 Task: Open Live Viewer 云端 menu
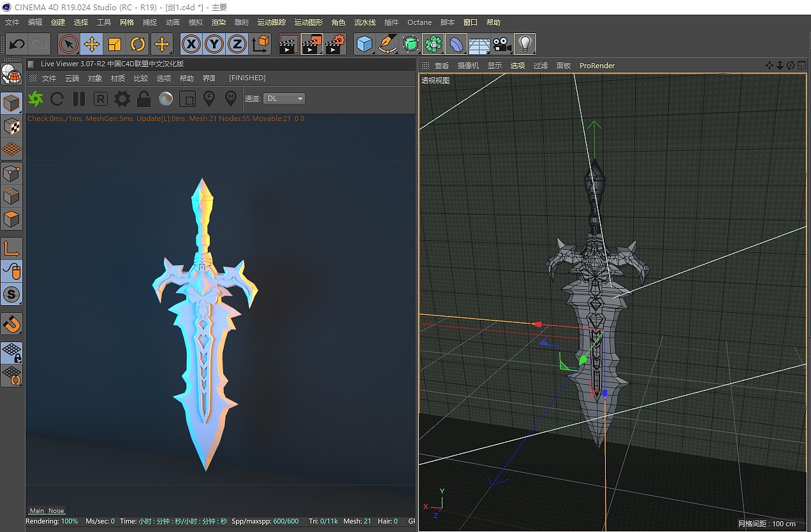click(x=72, y=78)
